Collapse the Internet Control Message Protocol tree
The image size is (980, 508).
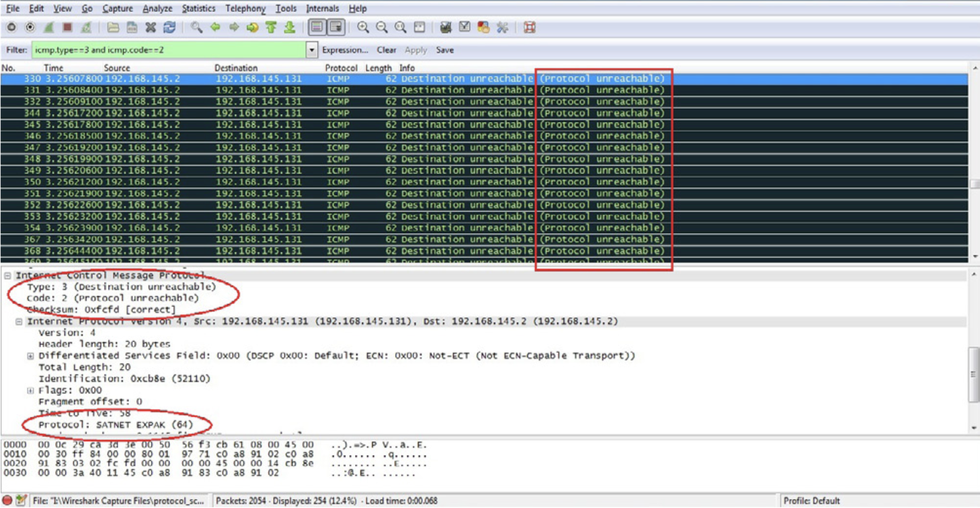click(x=8, y=275)
